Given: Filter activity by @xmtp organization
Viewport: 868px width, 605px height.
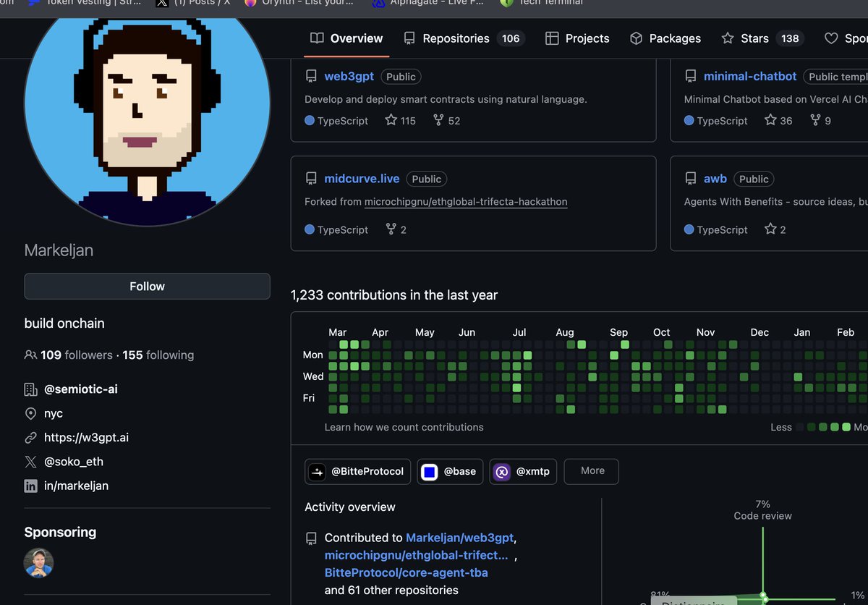Looking at the screenshot, I should 523,471.
